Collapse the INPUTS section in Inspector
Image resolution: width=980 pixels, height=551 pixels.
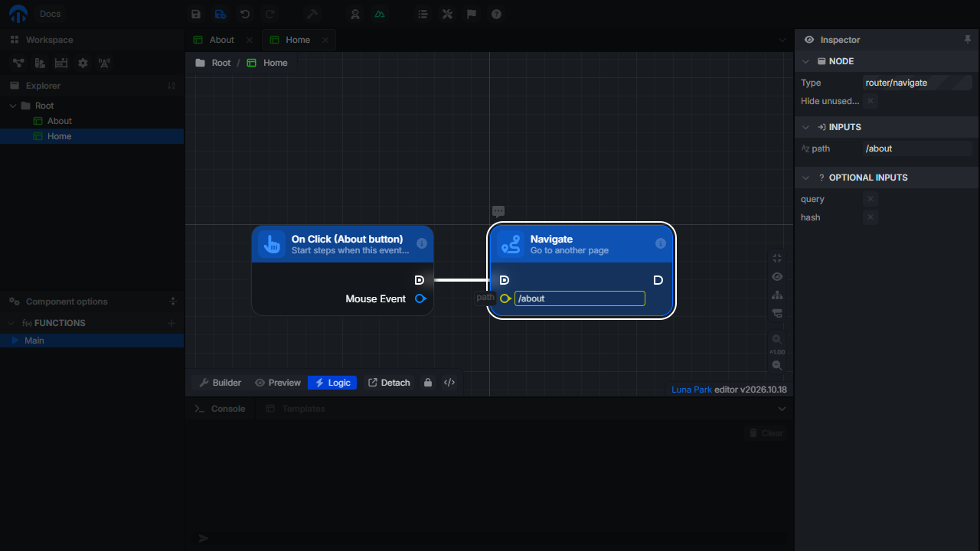click(x=805, y=127)
